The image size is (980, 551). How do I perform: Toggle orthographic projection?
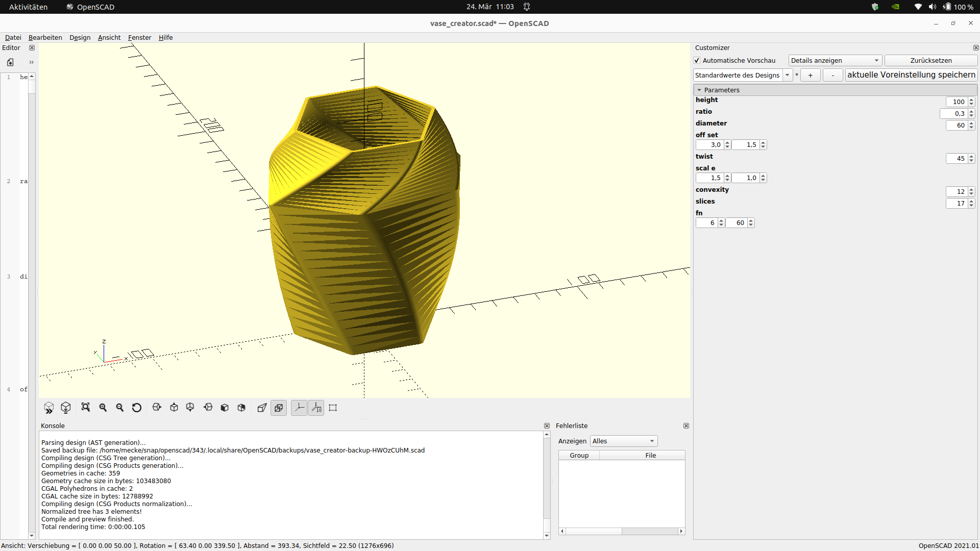click(279, 408)
